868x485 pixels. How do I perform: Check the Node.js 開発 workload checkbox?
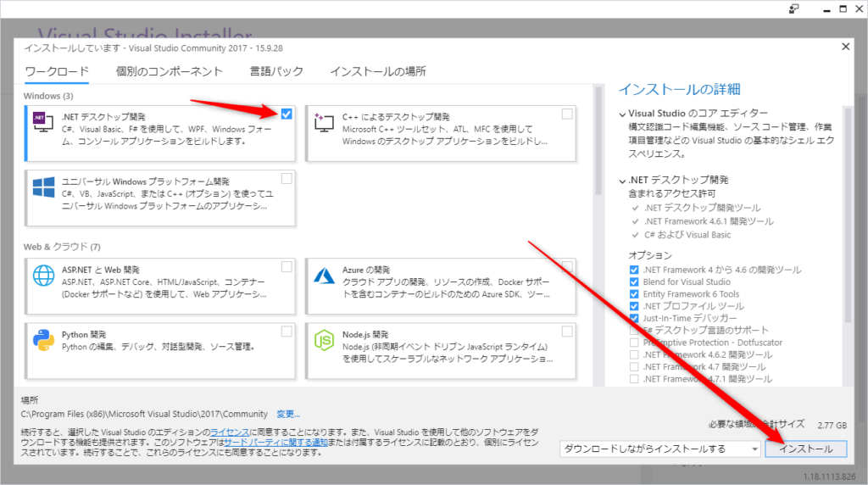coord(567,332)
